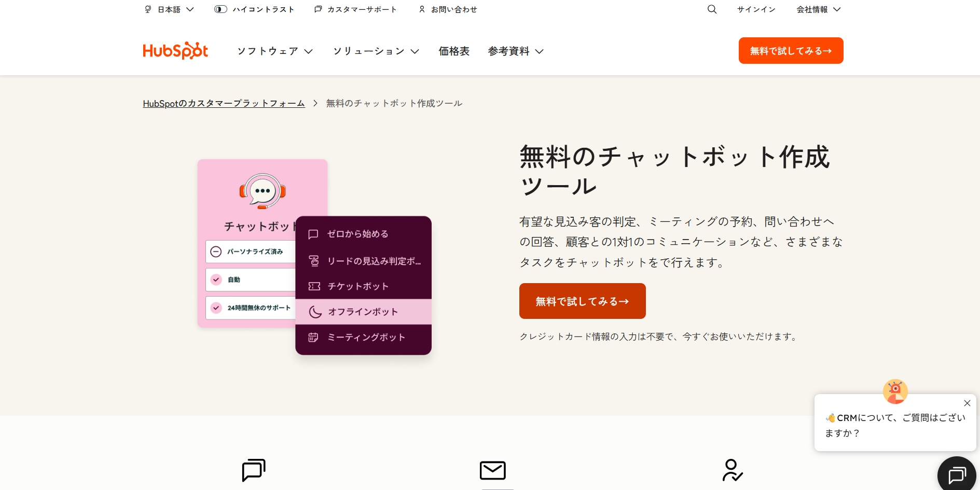
Task: Follow the HubSpotのカスタマープラットフォーム breadcrumb link
Action: [x=224, y=104]
